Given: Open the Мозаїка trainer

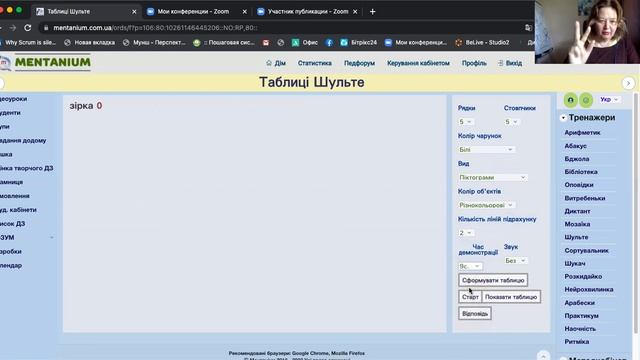Looking at the screenshot, I should coord(577,224).
